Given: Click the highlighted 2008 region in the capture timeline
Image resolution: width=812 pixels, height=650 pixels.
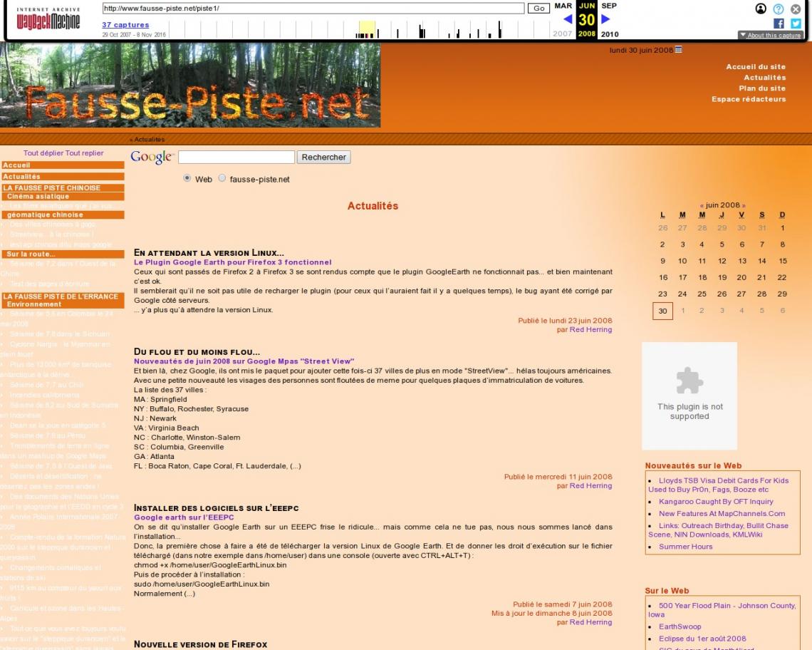Looking at the screenshot, I should pyautogui.click(x=367, y=29).
